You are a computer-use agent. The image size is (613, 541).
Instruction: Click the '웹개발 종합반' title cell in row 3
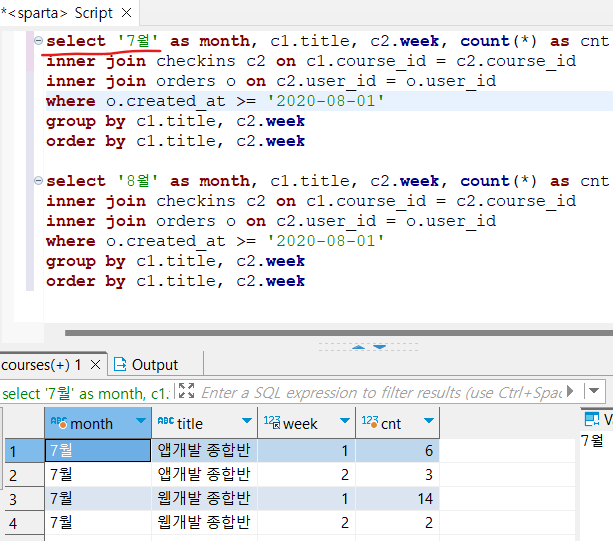(x=204, y=498)
